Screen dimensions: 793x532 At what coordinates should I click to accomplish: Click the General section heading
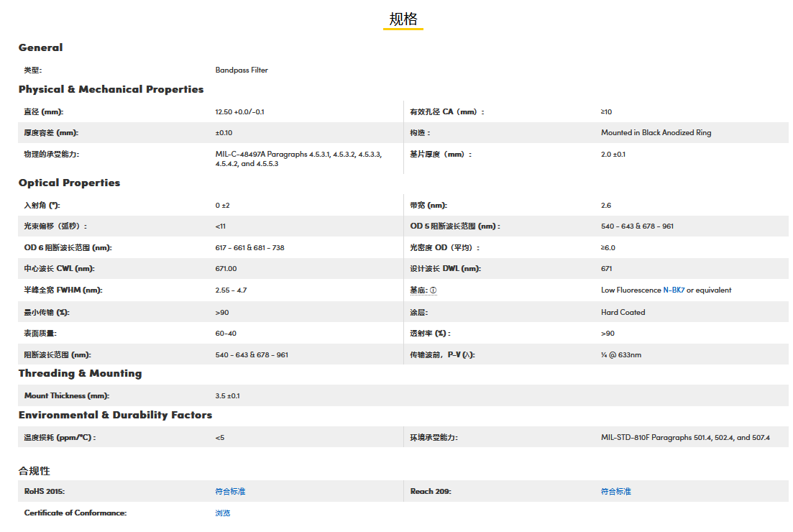[40, 47]
